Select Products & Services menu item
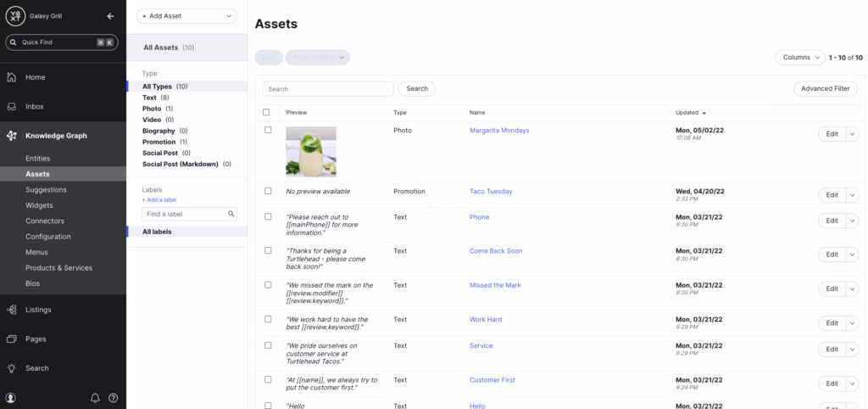 58,268
